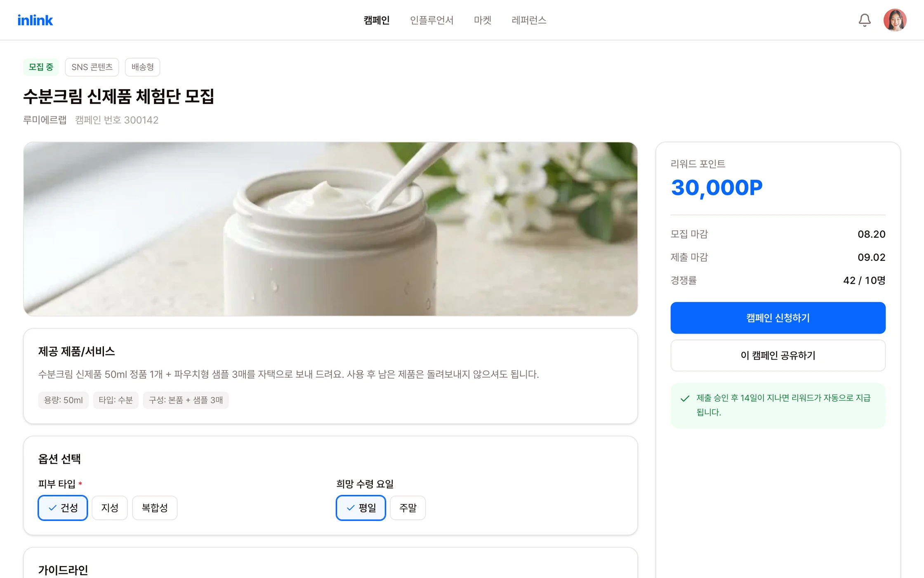Choose 평일 as delivery day
Viewport: 924px width, 578px height.
(x=361, y=508)
